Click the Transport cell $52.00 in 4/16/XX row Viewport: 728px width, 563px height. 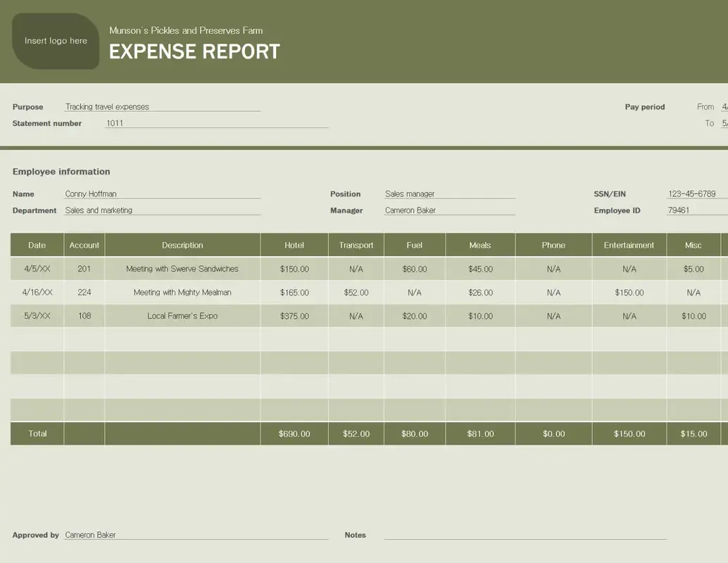pyautogui.click(x=356, y=292)
